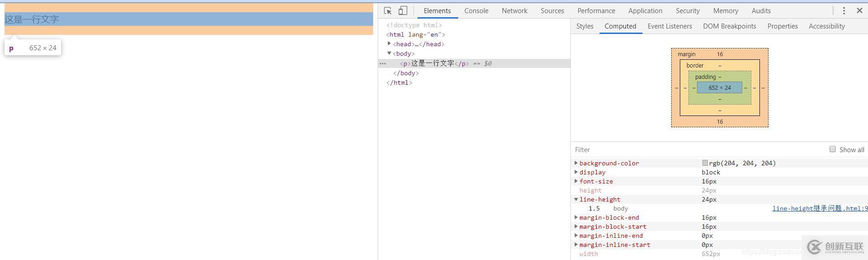This screenshot has width=868, height=260.
Task: Click the display value block
Action: click(711, 172)
